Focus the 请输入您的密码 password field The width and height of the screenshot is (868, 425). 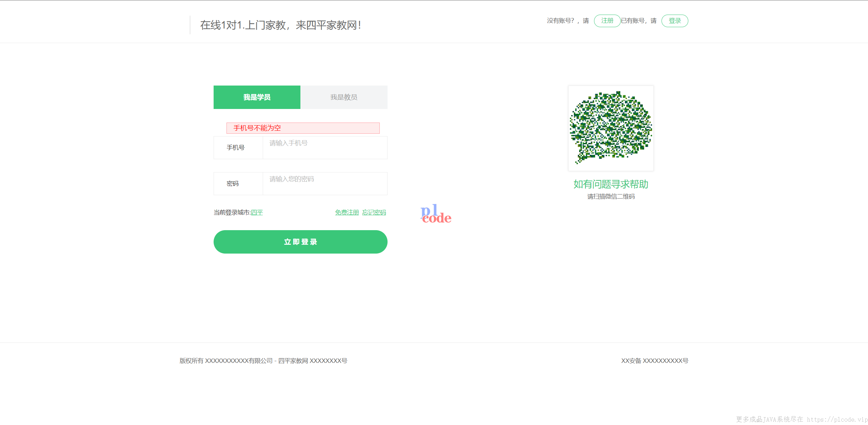click(325, 184)
